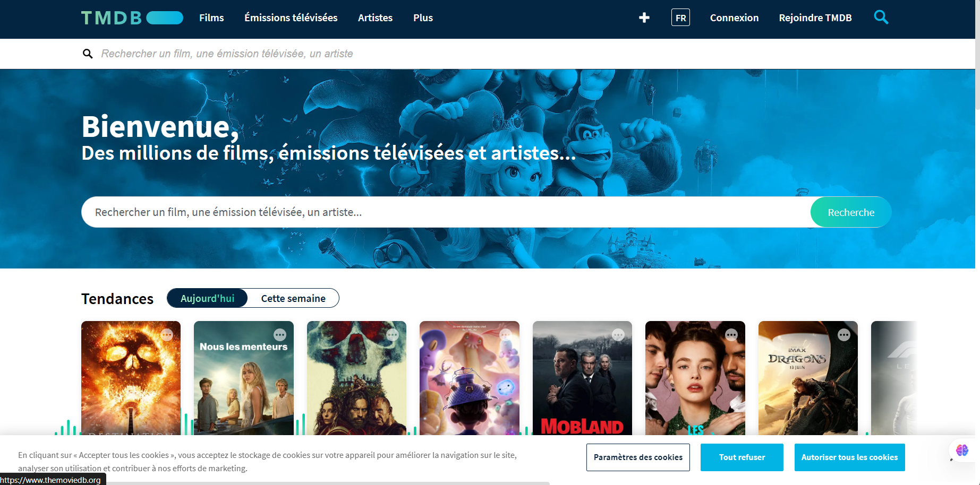This screenshot has width=980, height=485.
Task: Select the Aujourd'hui trending toggle
Action: point(207,298)
